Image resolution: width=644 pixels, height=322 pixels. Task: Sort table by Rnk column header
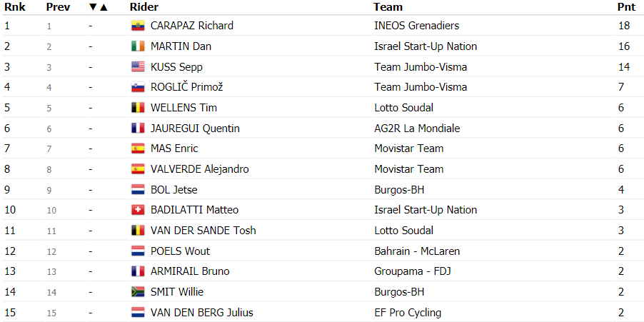15,7
